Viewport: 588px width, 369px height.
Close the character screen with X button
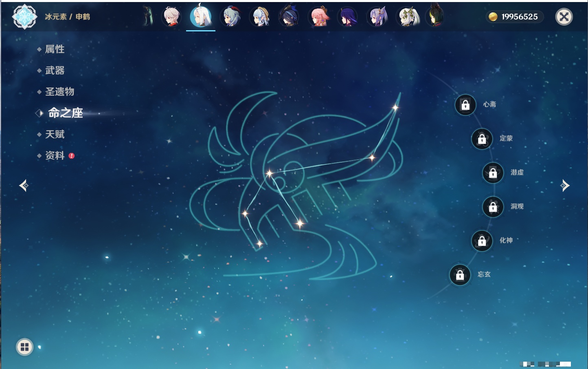[564, 17]
